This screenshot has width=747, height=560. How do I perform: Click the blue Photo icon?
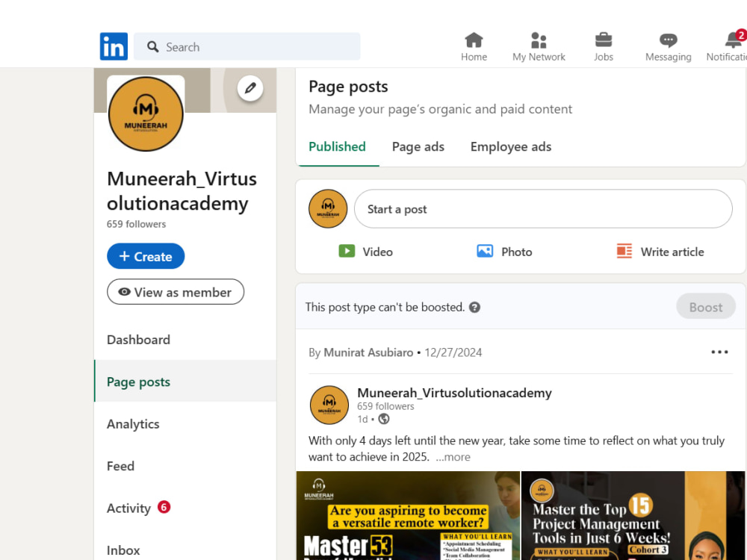pos(485,251)
